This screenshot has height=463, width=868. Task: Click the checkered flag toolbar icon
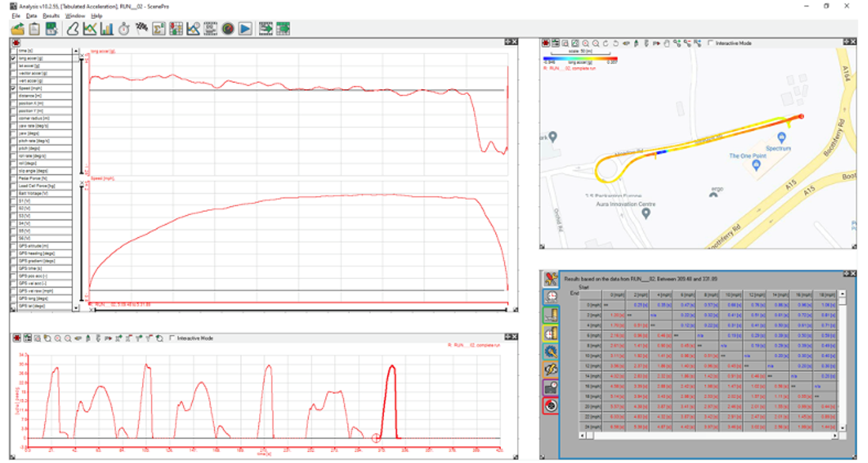(x=142, y=29)
